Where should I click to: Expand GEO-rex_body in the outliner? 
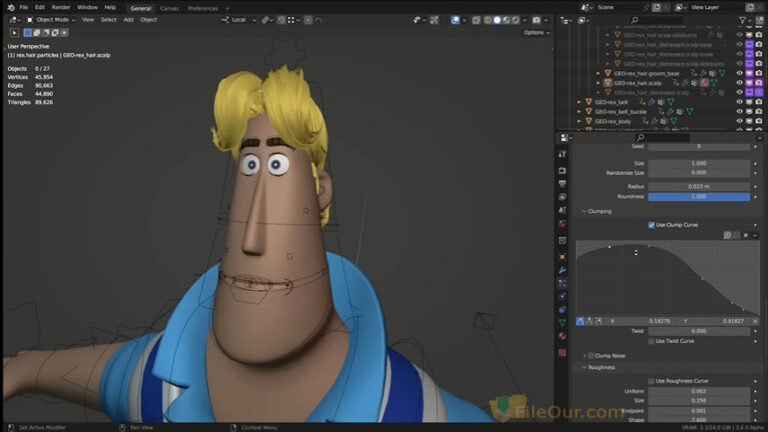click(x=579, y=121)
